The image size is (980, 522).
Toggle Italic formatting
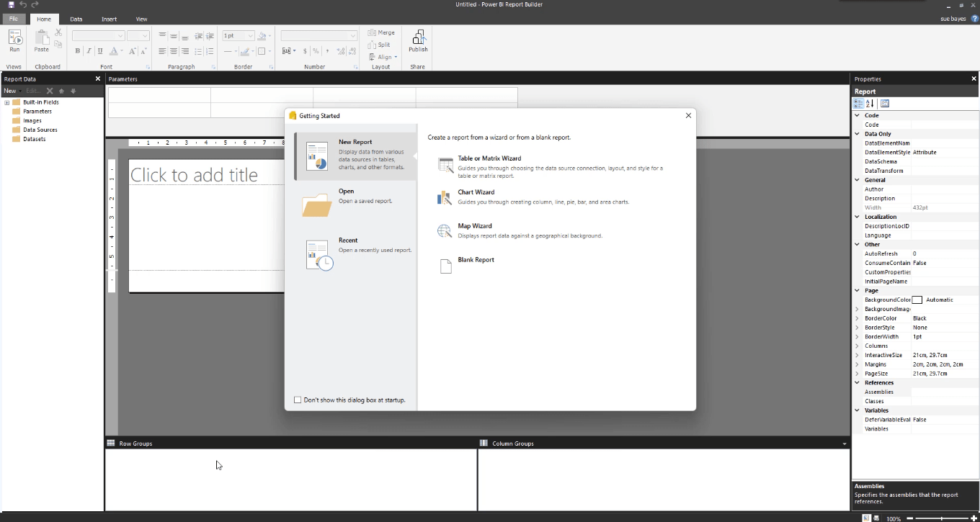(x=89, y=51)
